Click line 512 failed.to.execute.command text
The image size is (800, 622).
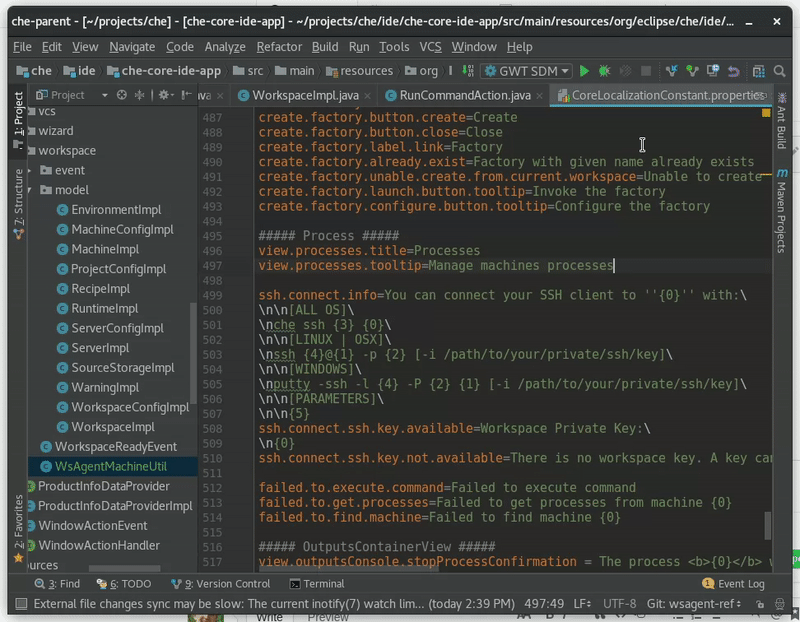(351, 488)
